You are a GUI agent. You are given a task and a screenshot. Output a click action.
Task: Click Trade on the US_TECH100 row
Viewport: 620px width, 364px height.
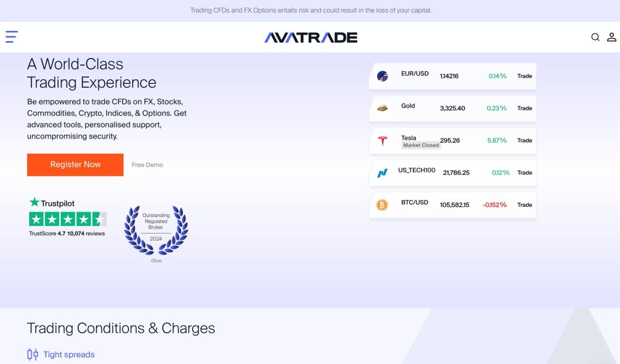(525, 173)
